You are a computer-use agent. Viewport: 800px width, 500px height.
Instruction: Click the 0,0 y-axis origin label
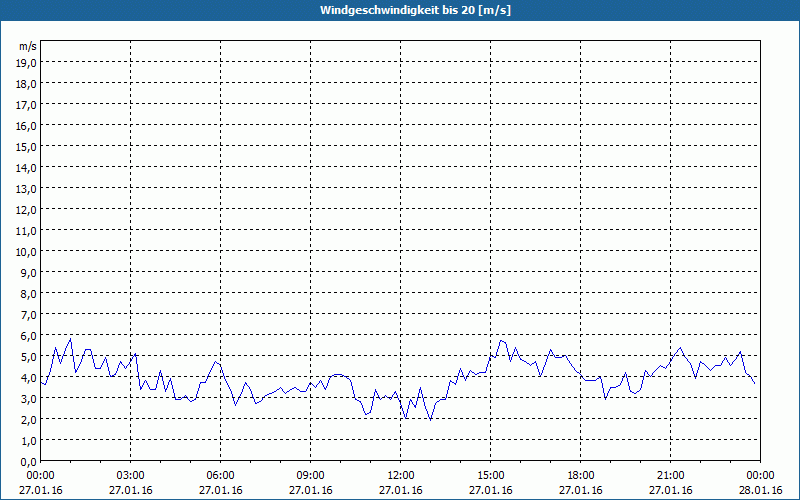pyautogui.click(x=28, y=461)
